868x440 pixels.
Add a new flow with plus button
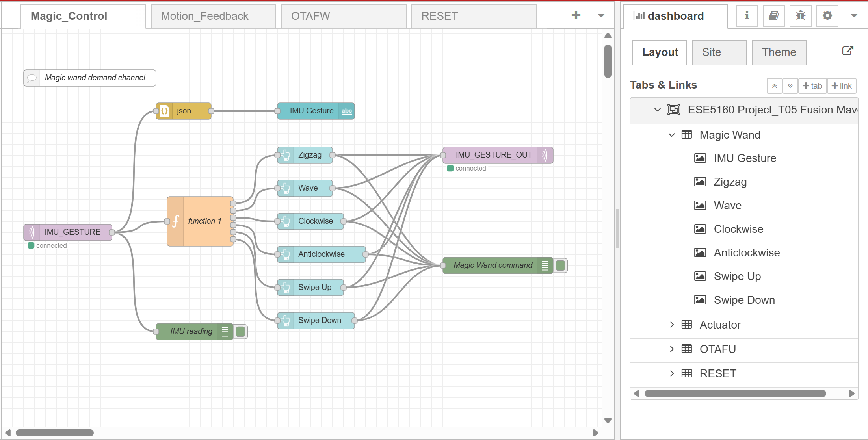tap(576, 15)
